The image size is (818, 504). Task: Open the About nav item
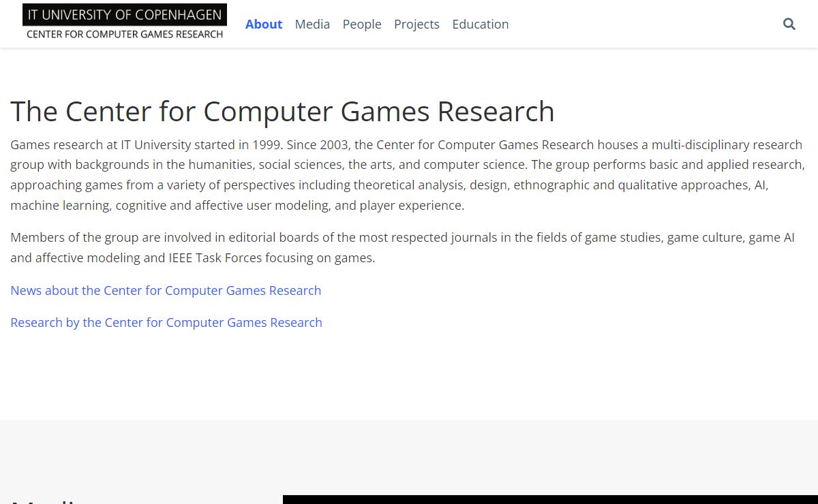tap(264, 24)
